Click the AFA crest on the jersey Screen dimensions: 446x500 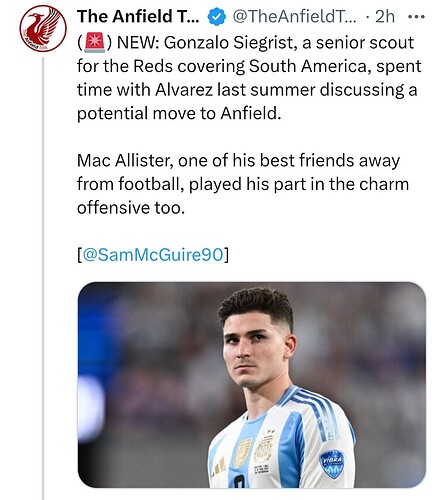click(x=264, y=448)
